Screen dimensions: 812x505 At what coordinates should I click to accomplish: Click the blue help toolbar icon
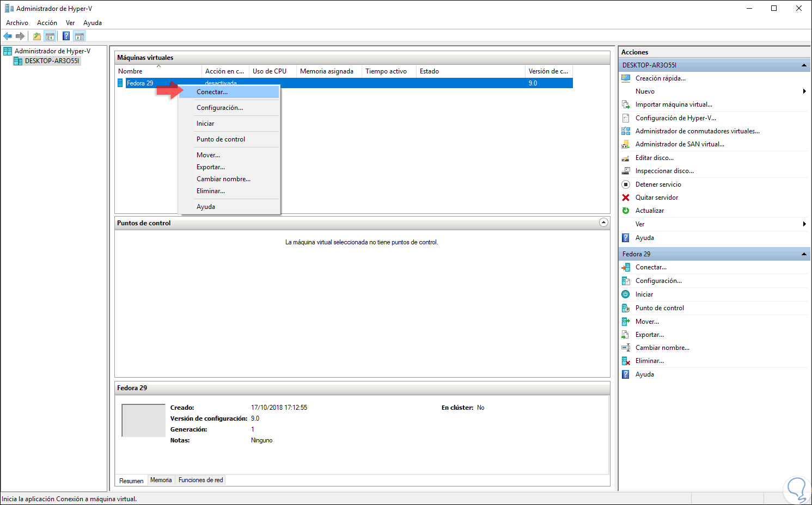click(66, 36)
